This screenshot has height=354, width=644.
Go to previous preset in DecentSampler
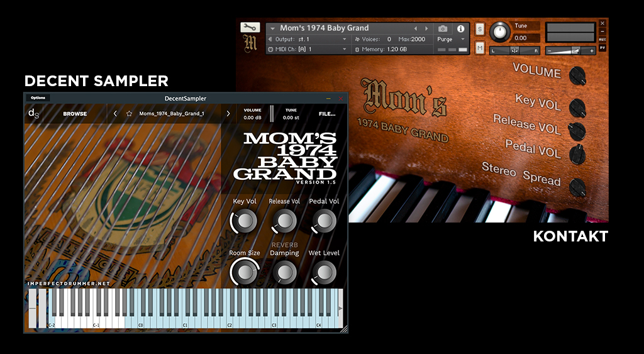(x=115, y=114)
